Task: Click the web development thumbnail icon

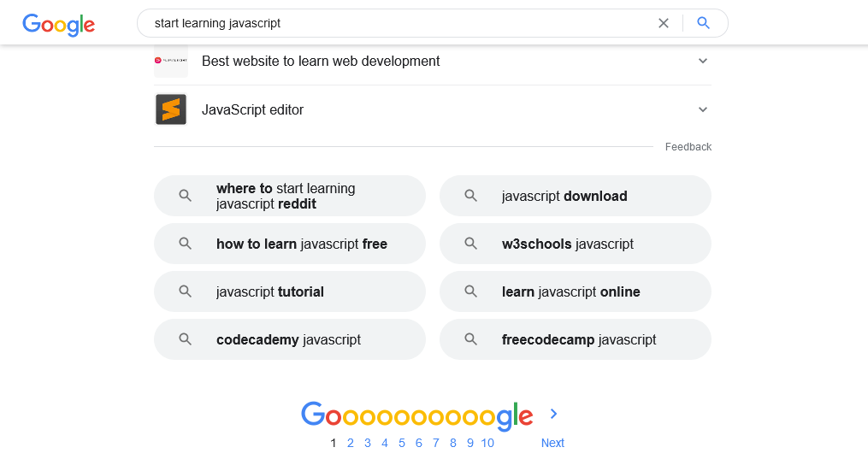Action: 171,61
